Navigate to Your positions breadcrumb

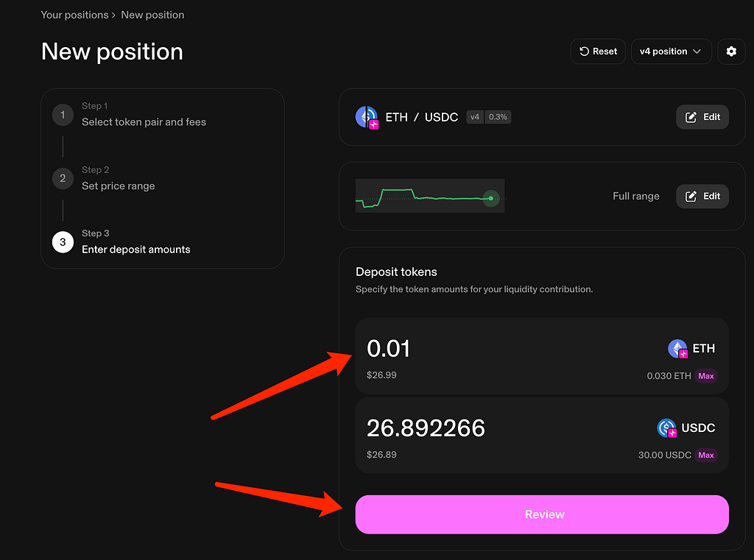(x=74, y=15)
